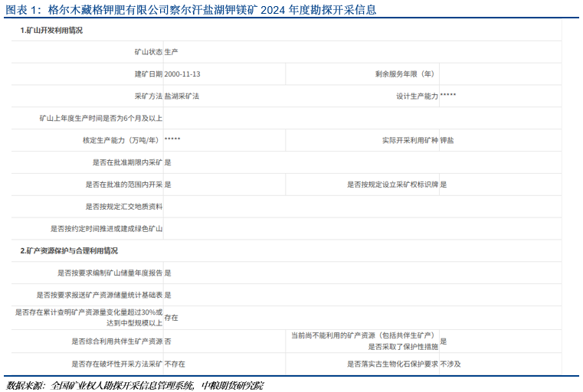Screen dimensions: 583x392
Task: Select section header 2.矿产资源保护与合理利用情况
Action: coord(69,250)
